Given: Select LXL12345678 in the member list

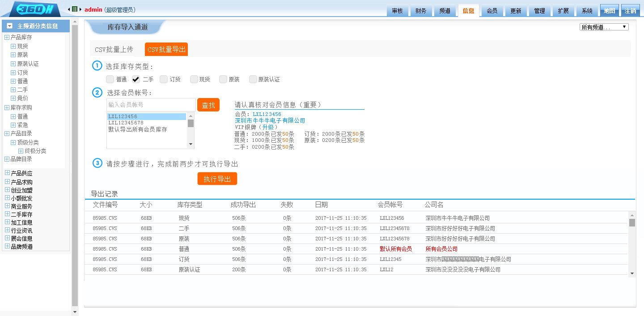Looking at the screenshot, I should click(126, 123).
